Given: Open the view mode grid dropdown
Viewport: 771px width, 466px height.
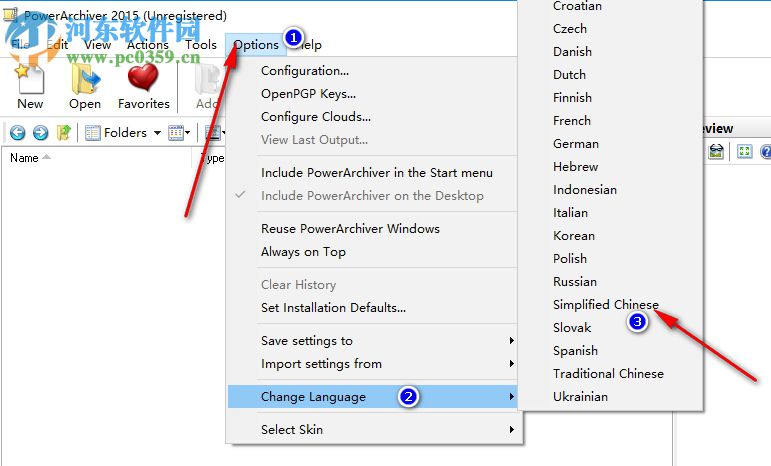Looking at the screenshot, I should (179, 133).
